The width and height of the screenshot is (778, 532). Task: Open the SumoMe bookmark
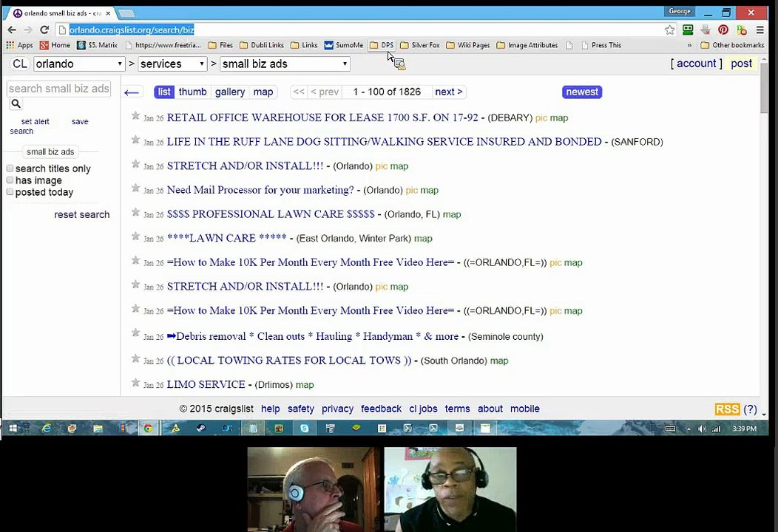pos(343,45)
